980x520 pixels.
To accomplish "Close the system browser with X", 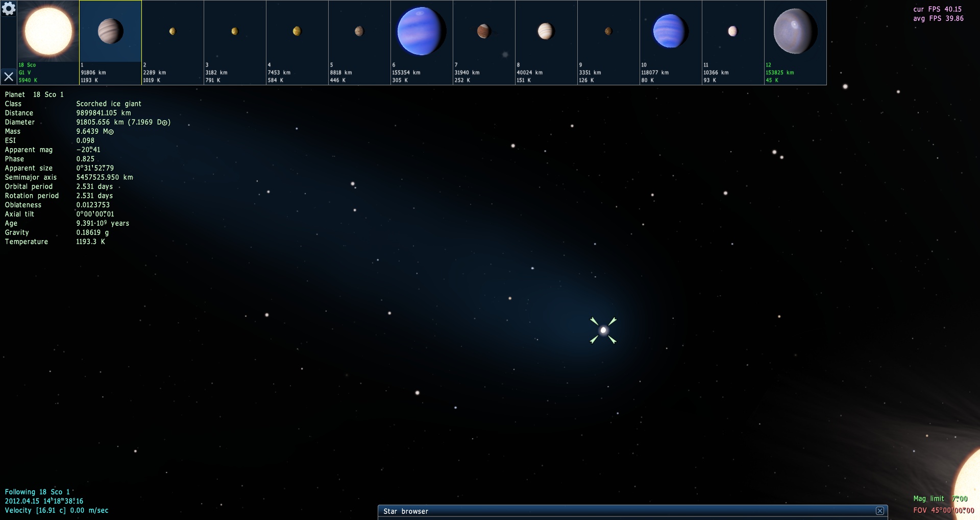I will (9, 77).
